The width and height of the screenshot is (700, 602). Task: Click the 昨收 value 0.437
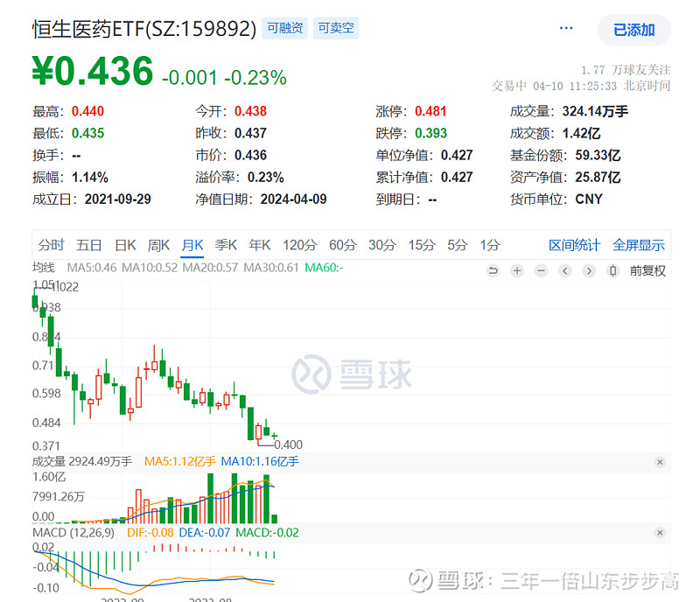(x=250, y=133)
